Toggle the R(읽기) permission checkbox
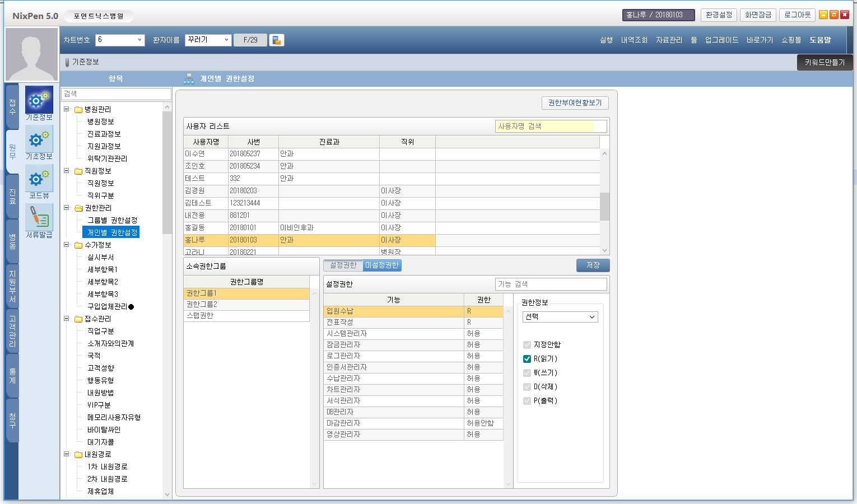 click(527, 359)
